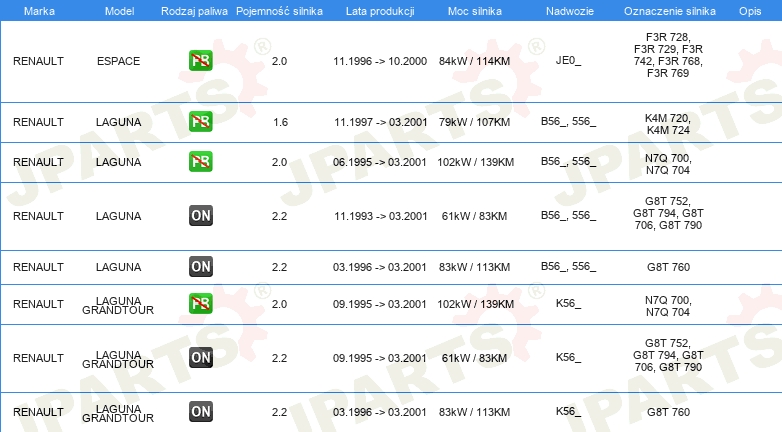Select RENAULT in the ESPACE row
This screenshot has height=432, width=782.
click(x=38, y=61)
